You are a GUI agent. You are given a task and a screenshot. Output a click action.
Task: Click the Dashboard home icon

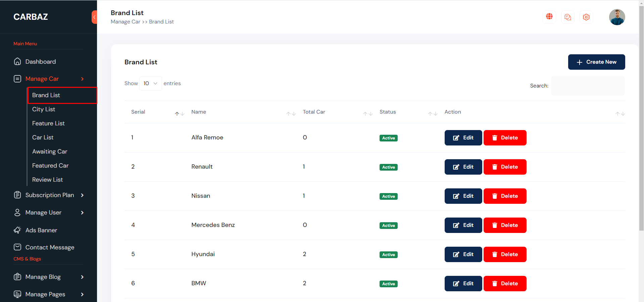17,62
